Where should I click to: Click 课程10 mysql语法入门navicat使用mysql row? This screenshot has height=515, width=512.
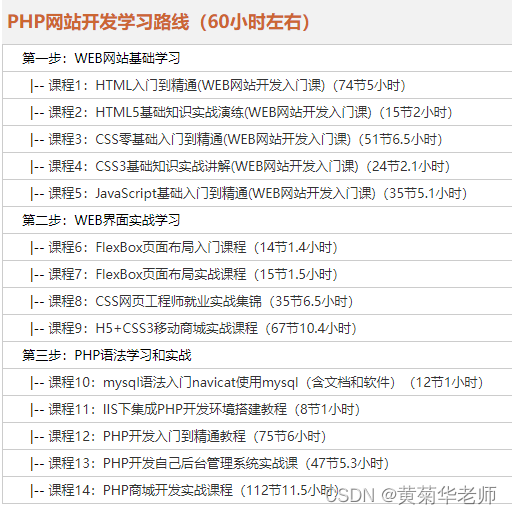pos(257,382)
